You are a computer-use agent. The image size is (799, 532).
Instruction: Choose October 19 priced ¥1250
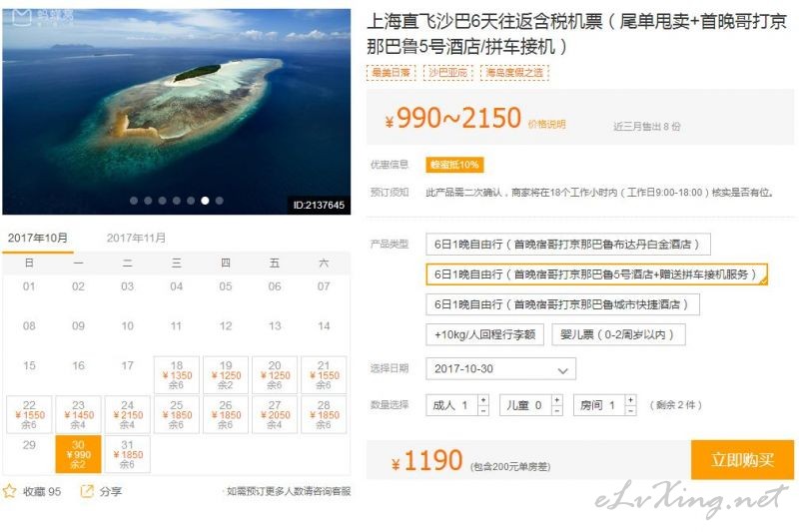point(226,374)
